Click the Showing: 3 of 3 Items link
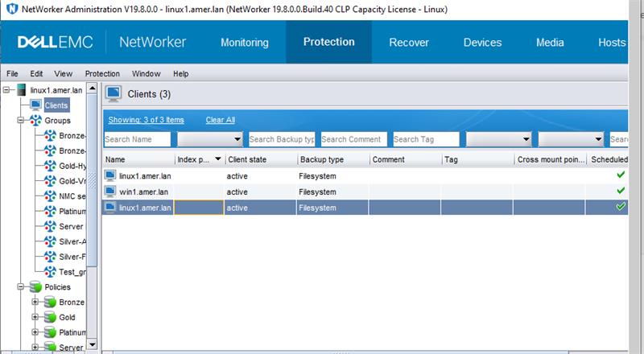The height and width of the screenshot is (354, 644). 146,120
